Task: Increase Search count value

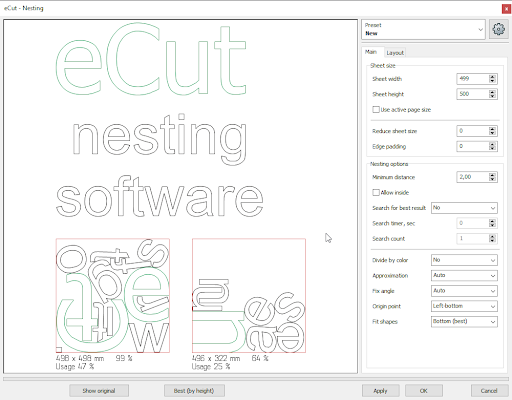Action: (492, 236)
